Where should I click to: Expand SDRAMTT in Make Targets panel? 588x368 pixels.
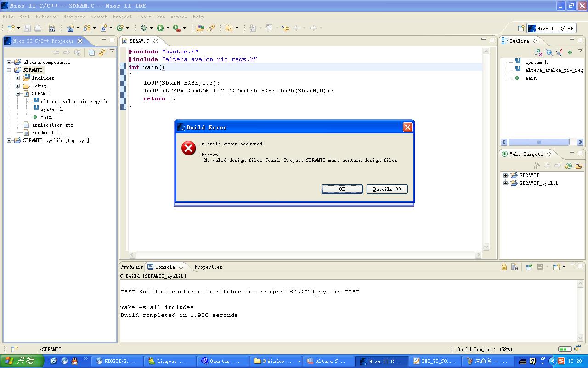click(x=505, y=175)
